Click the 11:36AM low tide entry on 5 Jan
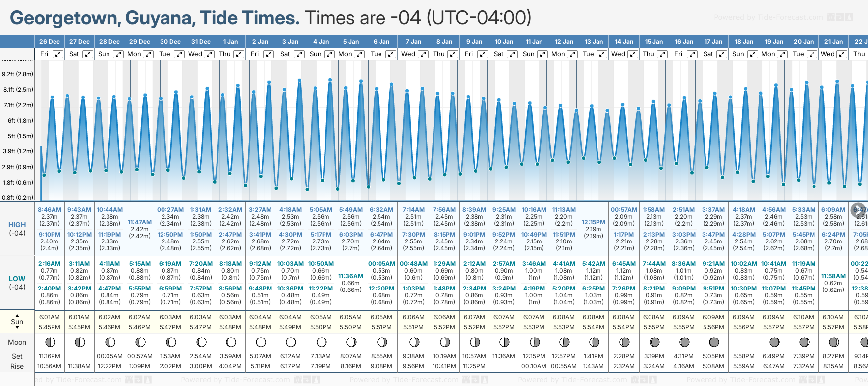This screenshot has width=868, height=386. click(351, 276)
